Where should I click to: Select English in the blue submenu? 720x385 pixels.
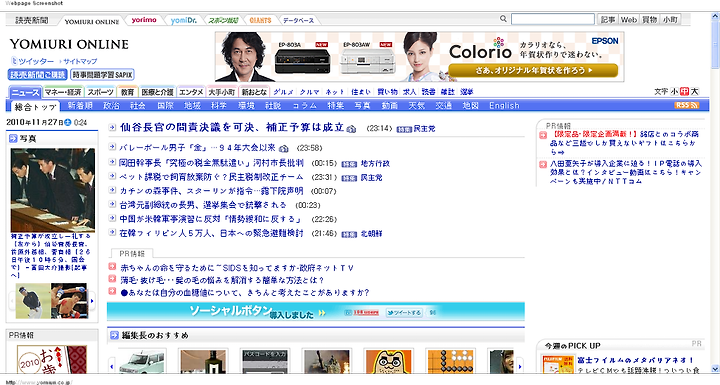(504, 106)
